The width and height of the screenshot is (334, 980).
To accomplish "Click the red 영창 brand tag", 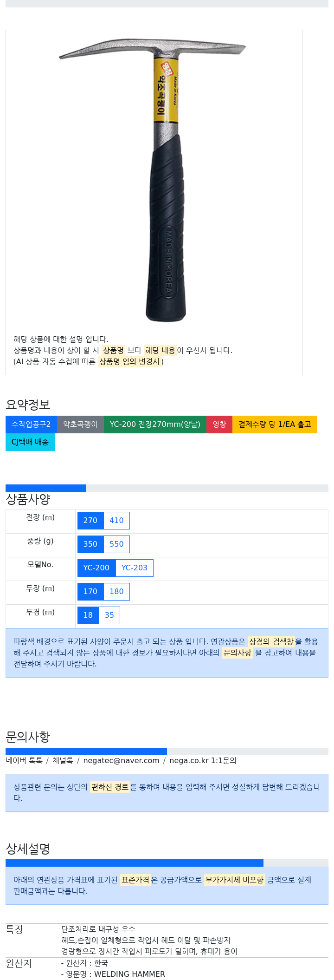I will click(219, 425).
